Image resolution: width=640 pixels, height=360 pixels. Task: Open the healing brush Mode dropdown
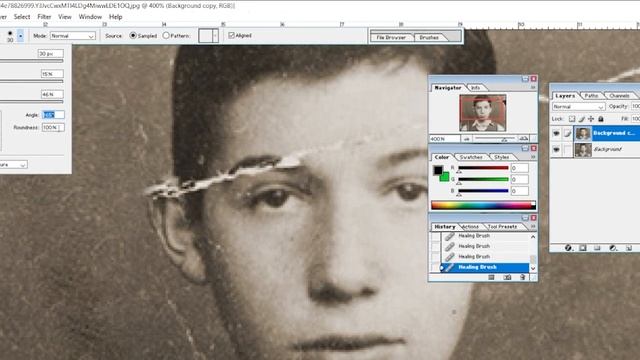point(73,36)
